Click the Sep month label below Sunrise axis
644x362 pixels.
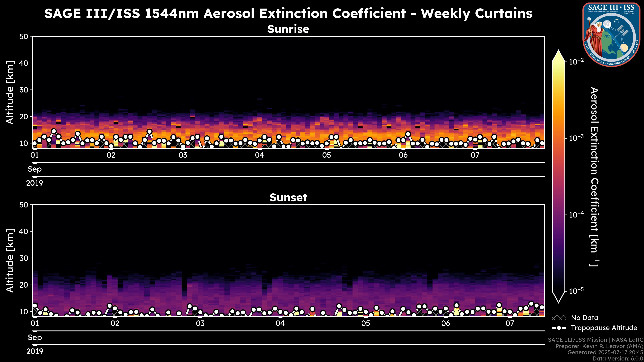pyautogui.click(x=35, y=169)
